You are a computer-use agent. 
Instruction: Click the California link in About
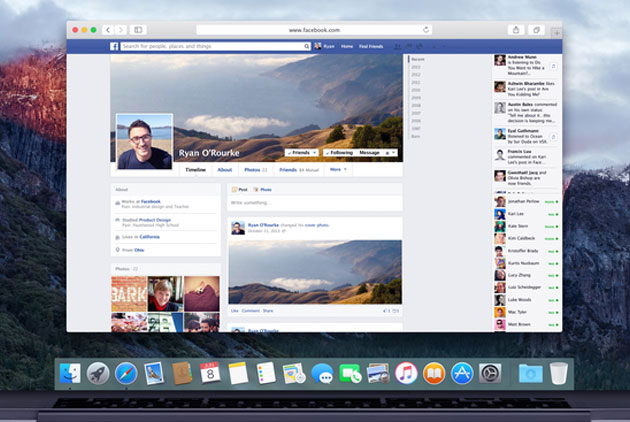tap(149, 237)
